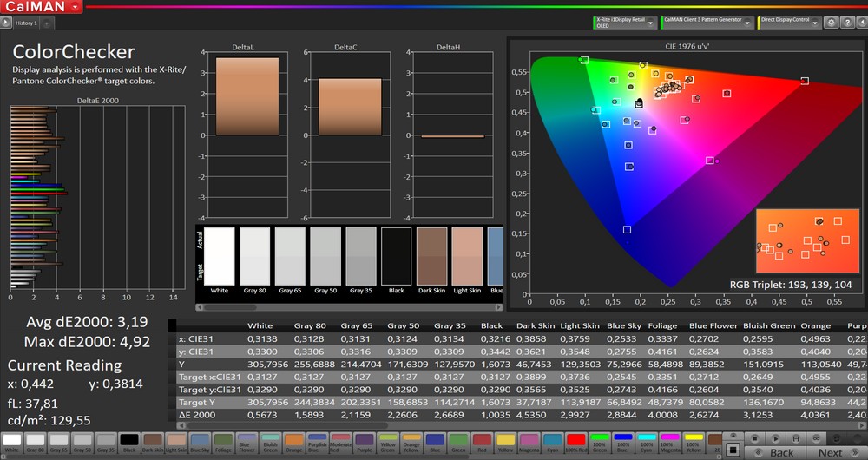Select the White patch in the bottom strip

tap(11, 443)
